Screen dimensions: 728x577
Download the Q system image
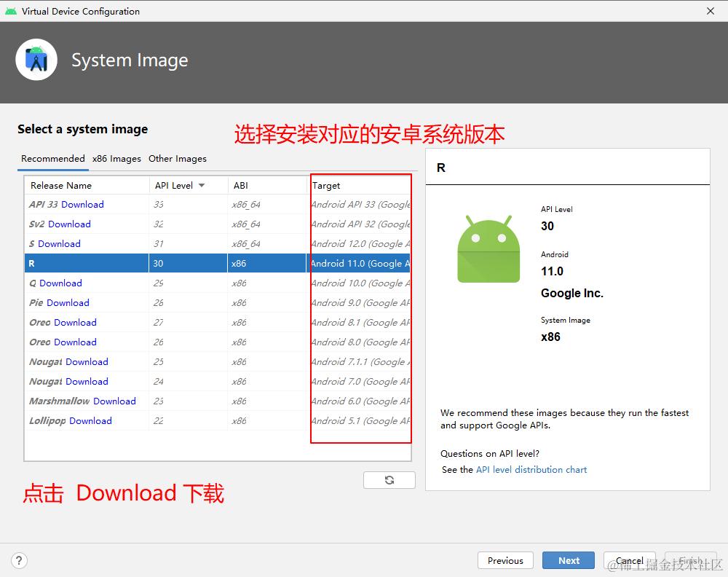pyautogui.click(x=60, y=283)
